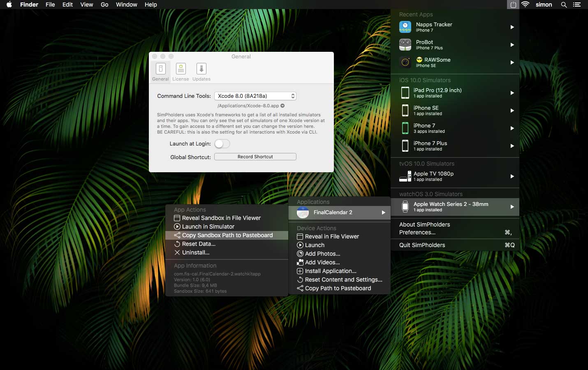588x370 pixels.
Task: Open Spotlight search magnifier icon
Action: point(564,5)
